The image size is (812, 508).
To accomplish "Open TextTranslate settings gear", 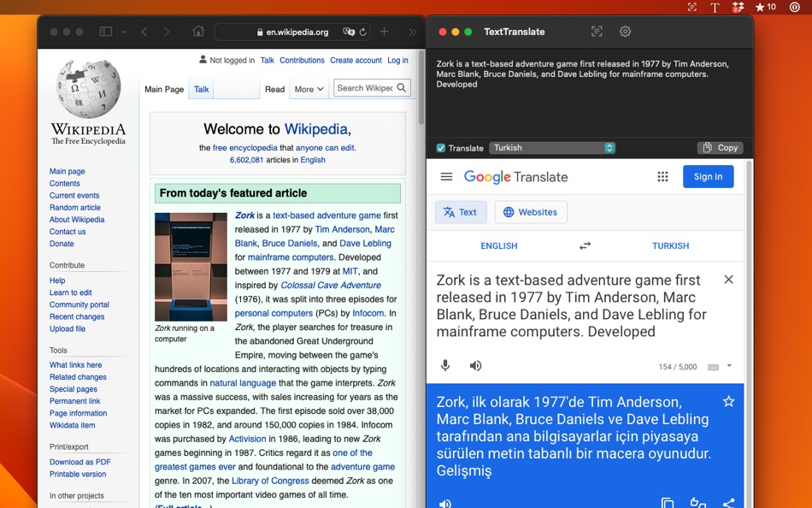I will point(625,32).
